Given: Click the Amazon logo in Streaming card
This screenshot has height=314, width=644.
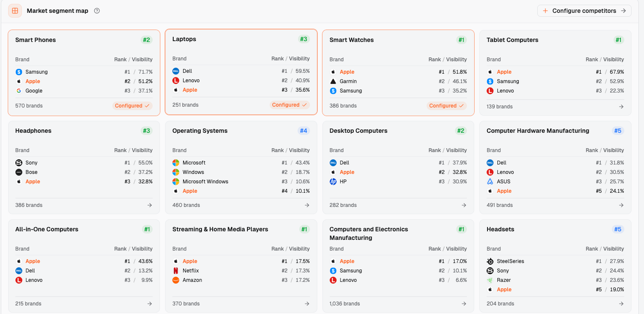Looking at the screenshot, I should [176, 280].
